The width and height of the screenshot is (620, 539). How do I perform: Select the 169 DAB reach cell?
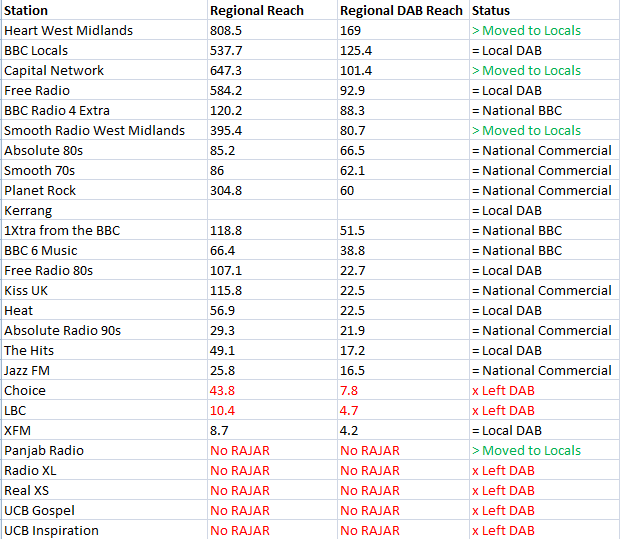[x=403, y=30]
